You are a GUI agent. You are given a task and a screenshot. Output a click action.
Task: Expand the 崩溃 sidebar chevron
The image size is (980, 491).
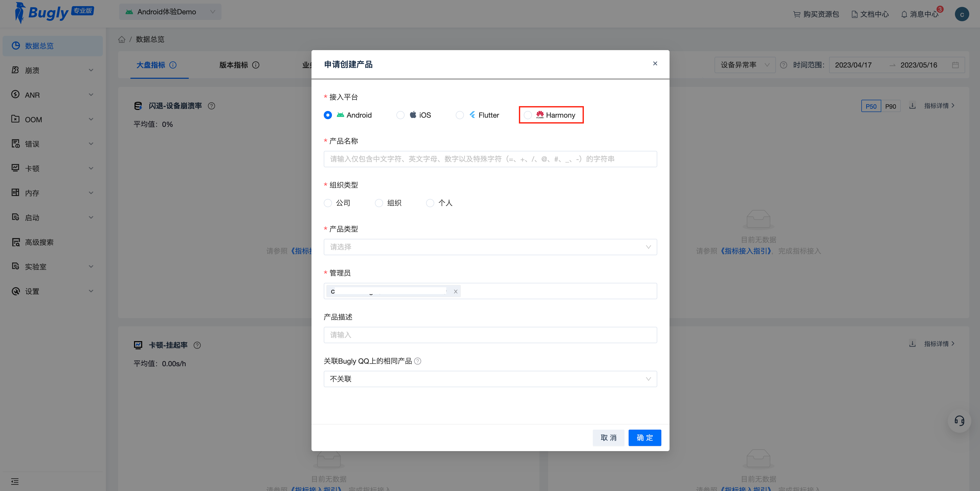pyautogui.click(x=91, y=70)
